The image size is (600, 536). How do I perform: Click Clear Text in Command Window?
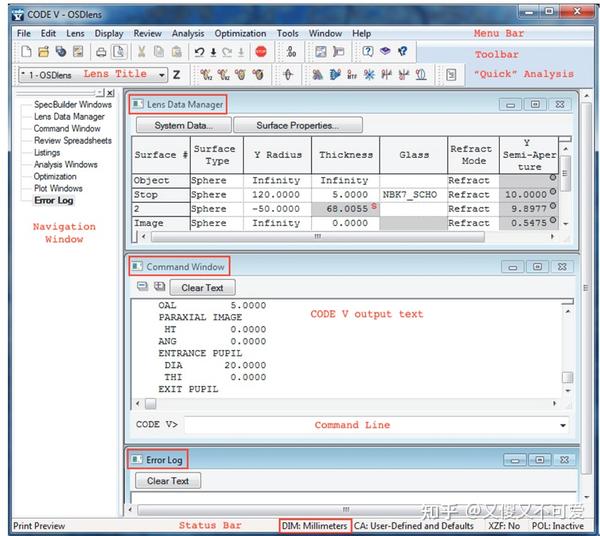point(202,288)
